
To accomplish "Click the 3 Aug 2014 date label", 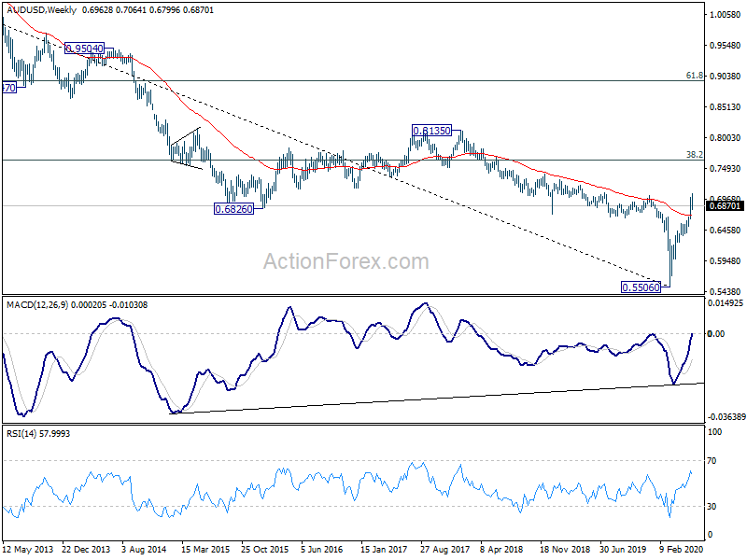I will tap(145, 549).
